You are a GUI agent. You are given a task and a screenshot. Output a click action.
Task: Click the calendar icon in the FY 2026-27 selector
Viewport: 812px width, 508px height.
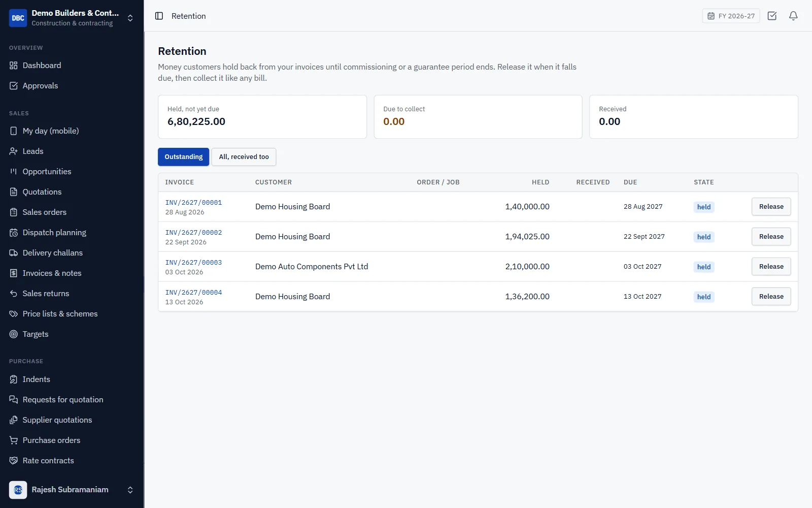(x=711, y=16)
